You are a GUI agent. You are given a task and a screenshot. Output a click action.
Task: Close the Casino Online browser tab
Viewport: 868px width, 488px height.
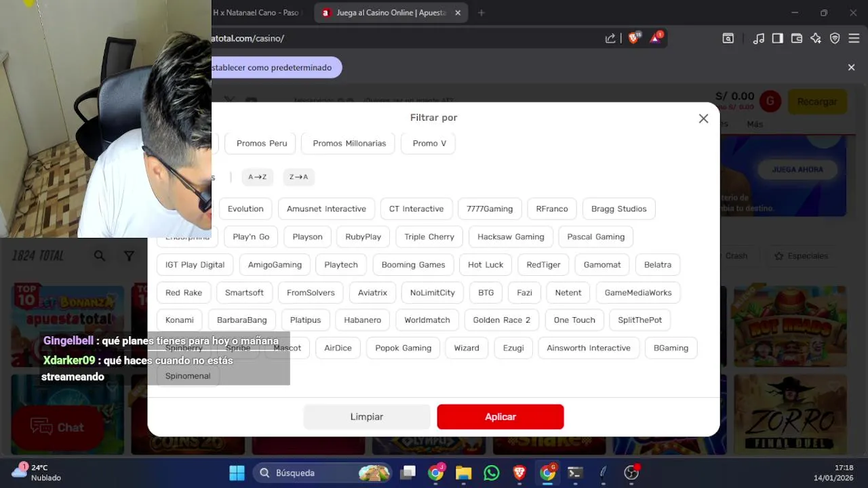[x=458, y=12]
